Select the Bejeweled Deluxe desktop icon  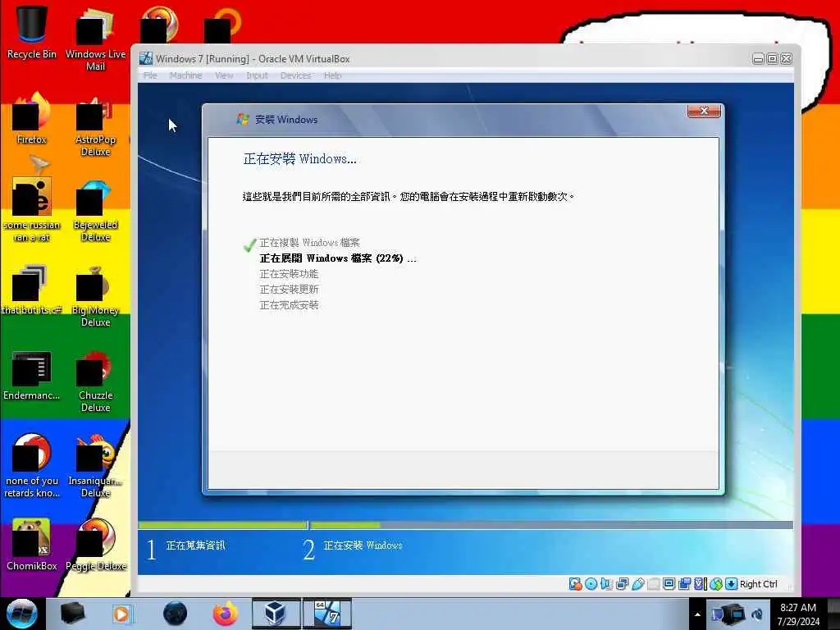(95, 210)
